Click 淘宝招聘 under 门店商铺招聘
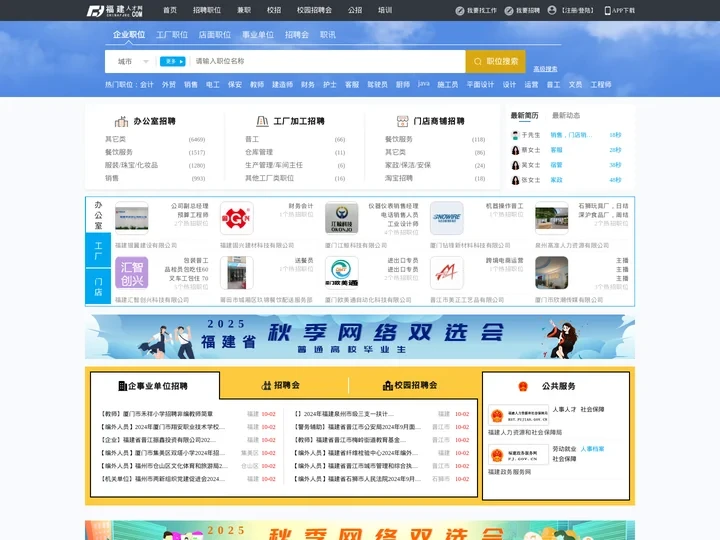720x540 pixels. (x=399, y=178)
